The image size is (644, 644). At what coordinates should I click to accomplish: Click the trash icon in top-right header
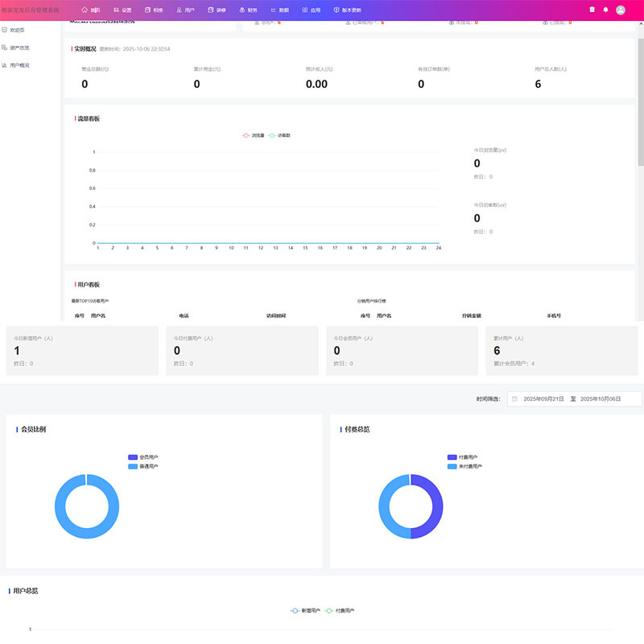tap(592, 10)
